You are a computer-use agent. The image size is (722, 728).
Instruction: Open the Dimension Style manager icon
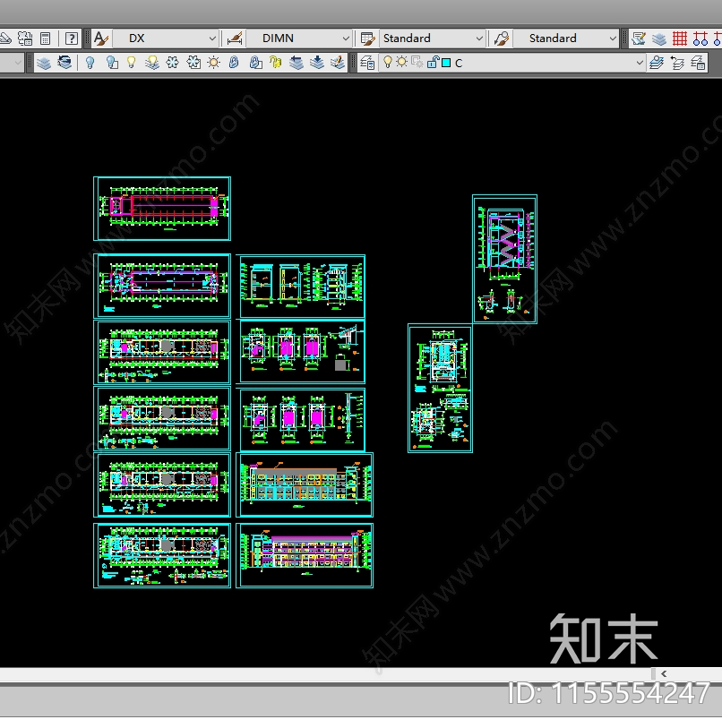pyautogui.click(x=235, y=39)
